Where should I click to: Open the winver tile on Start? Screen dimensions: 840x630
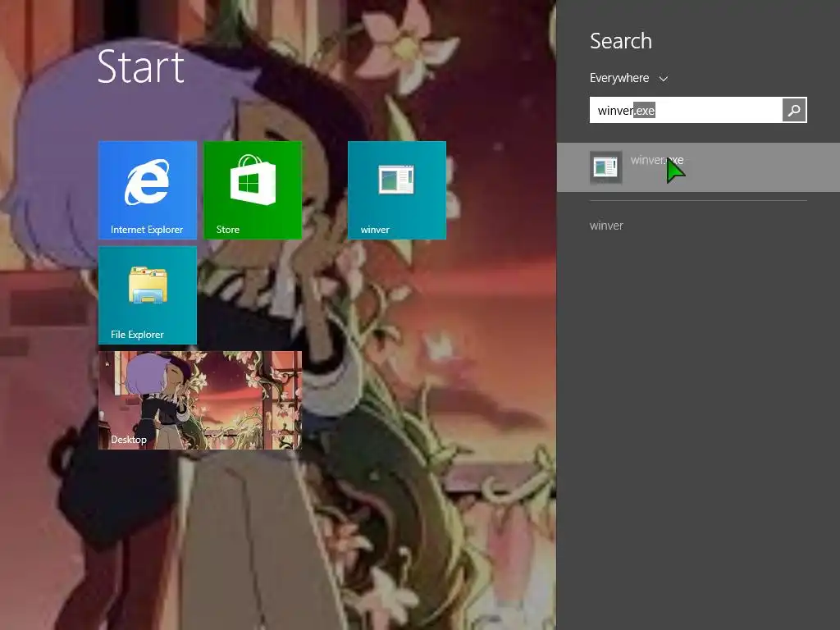click(397, 190)
